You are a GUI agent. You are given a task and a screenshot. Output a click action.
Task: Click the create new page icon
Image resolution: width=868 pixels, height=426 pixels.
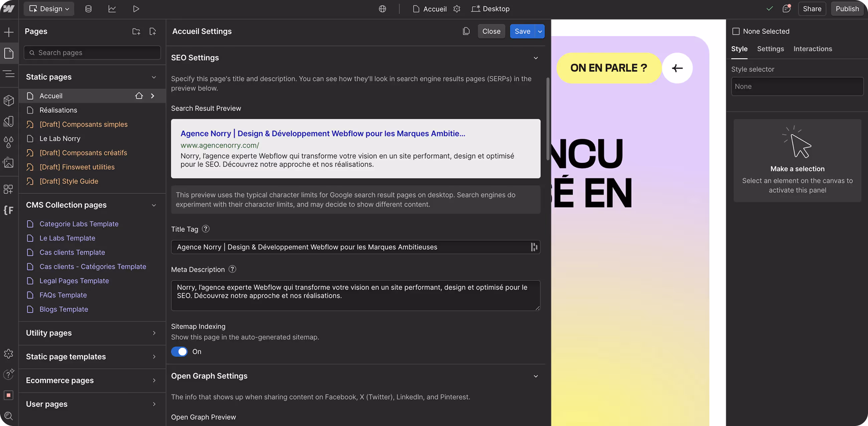153,31
